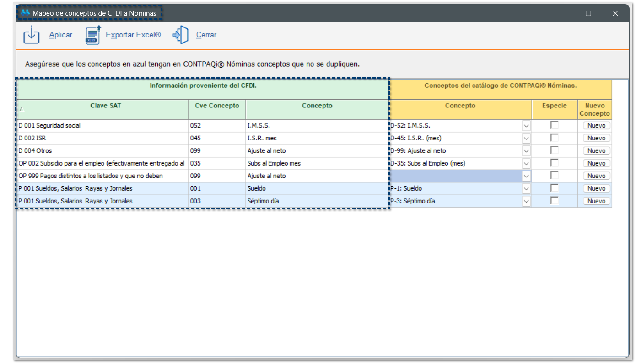Click the Exportar Excel XLSX icon
This screenshot has width=636, height=364.
tap(93, 35)
